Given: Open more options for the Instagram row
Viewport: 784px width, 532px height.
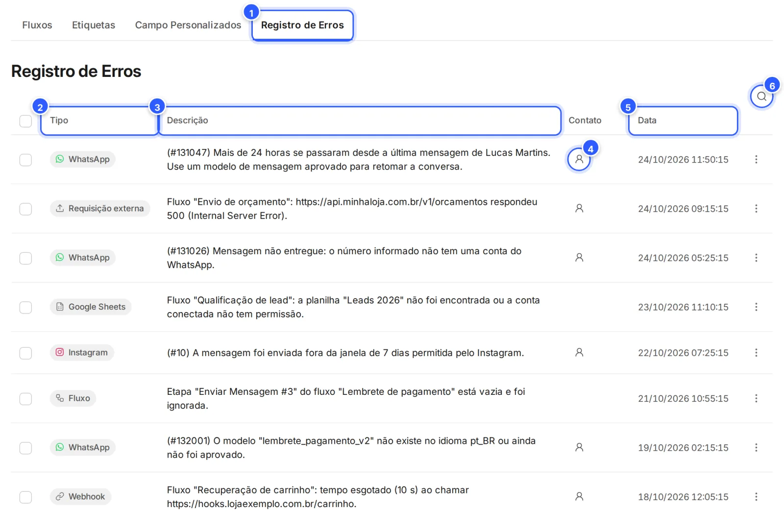Looking at the screenshot, I should 756,353.
